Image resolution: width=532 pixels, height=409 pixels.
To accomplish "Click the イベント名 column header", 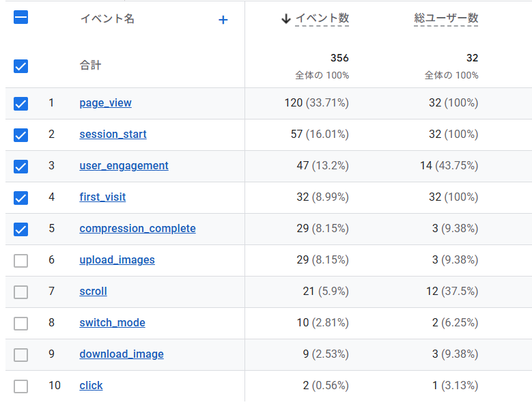I will (x=107, y=18).
